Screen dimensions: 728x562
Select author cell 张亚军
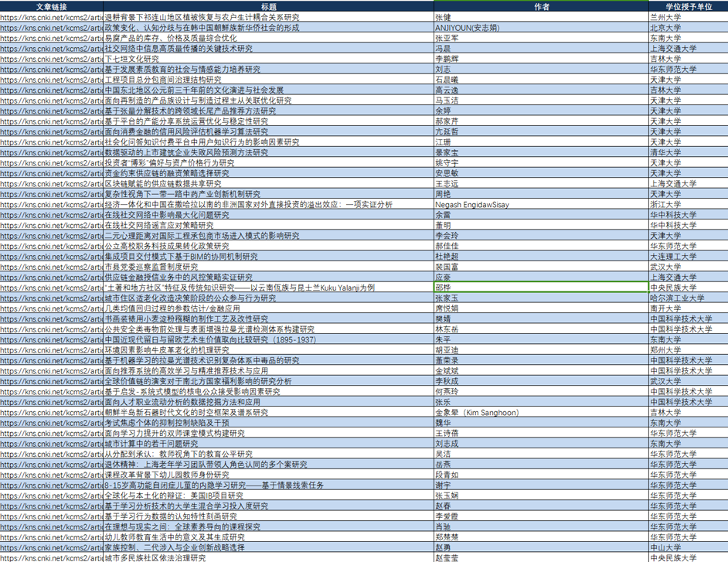(541, 38)
